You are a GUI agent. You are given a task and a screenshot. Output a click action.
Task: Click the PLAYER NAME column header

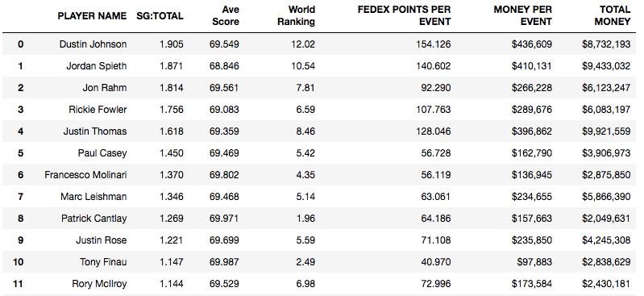point(92,16)
